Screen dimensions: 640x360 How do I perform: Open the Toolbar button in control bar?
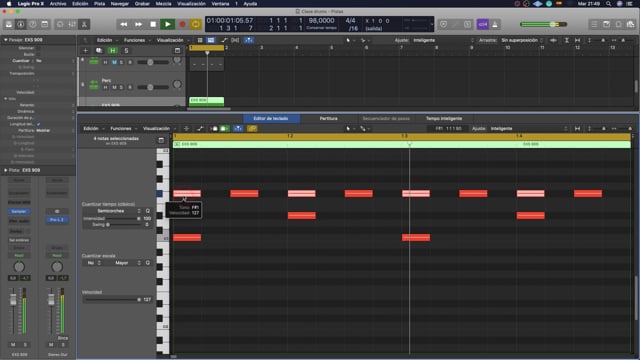point(44,24)
